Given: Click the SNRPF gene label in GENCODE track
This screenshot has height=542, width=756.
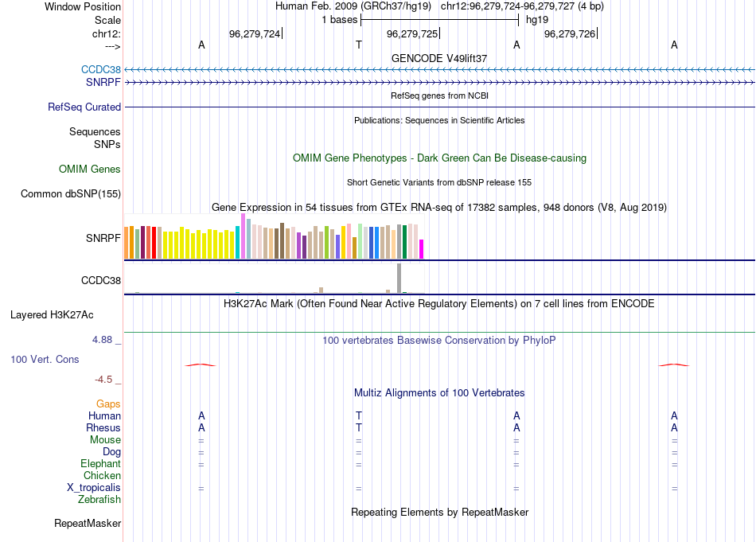Looking at the screenshot, I should tap(103, 83).
